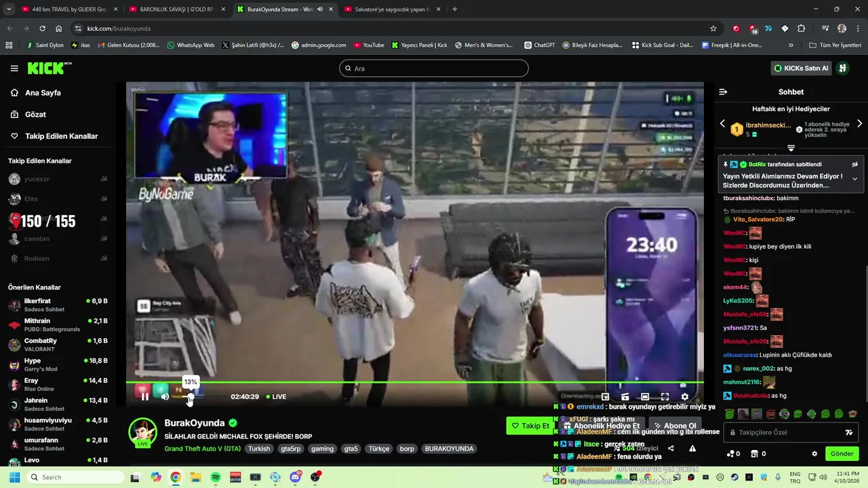Image resolution: width=868 pixels, height=488 pixels.
Task: Open the Eray Rise Online channel
Action: coord(58,384)
